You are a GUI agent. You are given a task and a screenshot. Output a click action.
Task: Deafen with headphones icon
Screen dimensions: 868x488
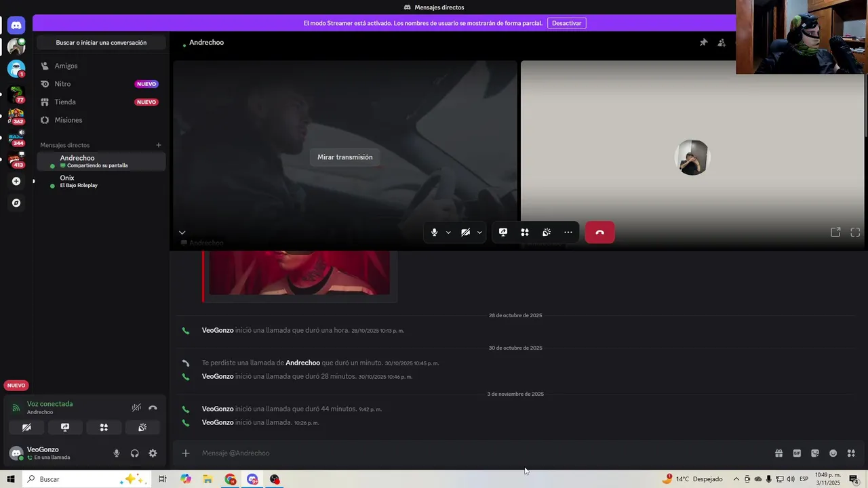134,453
